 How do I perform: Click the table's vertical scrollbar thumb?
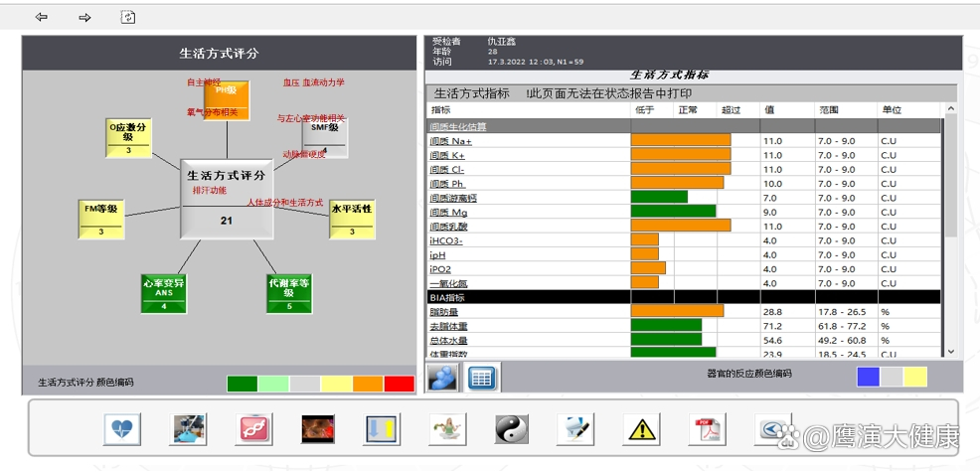point(951,175)
